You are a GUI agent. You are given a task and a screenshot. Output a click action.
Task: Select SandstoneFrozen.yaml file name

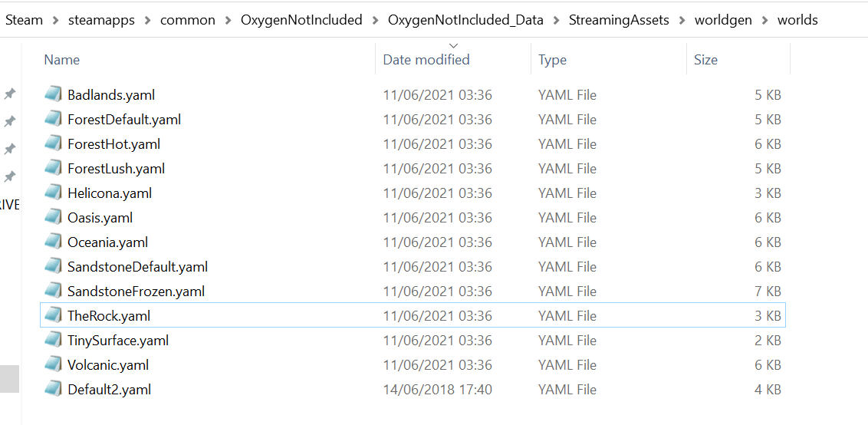click(x=136, y=291)
